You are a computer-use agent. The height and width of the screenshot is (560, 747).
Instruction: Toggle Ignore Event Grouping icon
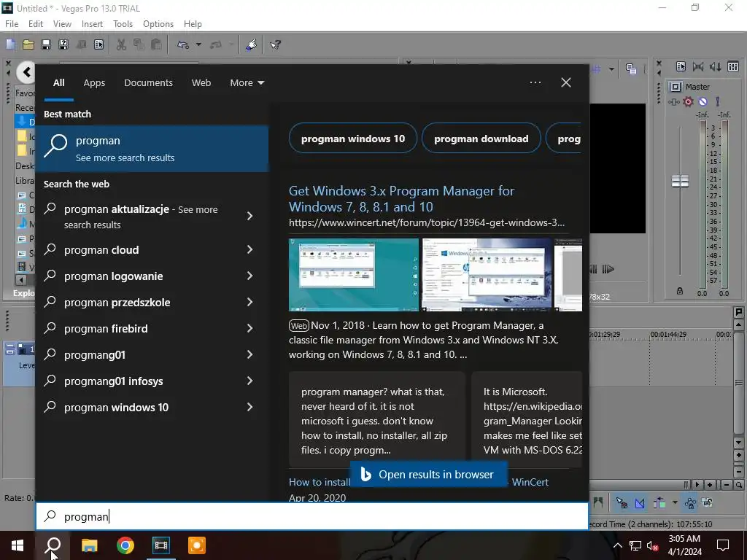(x=708, y=503)
